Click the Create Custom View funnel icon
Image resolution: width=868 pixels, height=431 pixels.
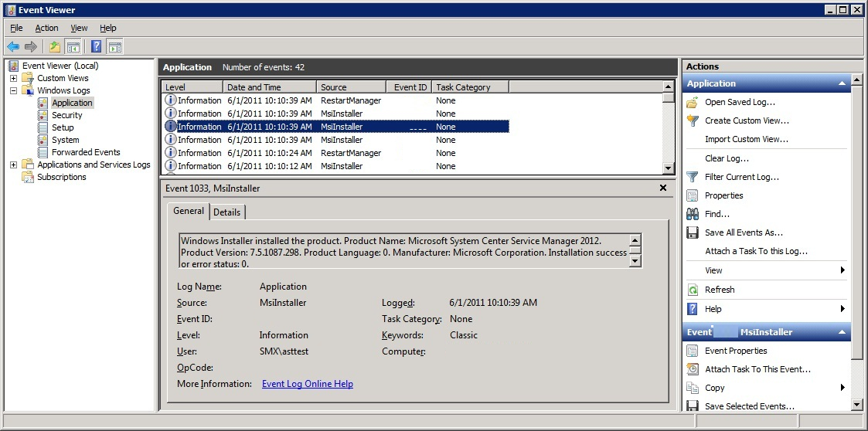pos(693,120)
